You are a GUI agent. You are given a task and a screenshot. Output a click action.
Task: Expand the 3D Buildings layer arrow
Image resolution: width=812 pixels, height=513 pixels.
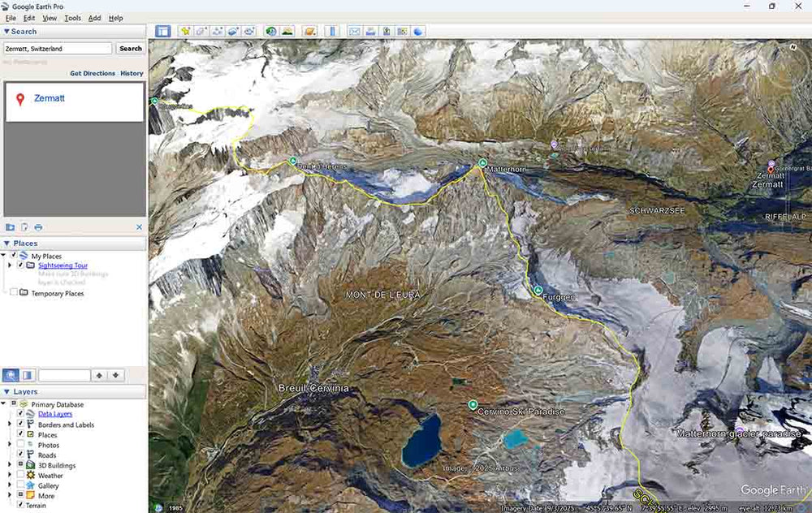click(9, 465)
